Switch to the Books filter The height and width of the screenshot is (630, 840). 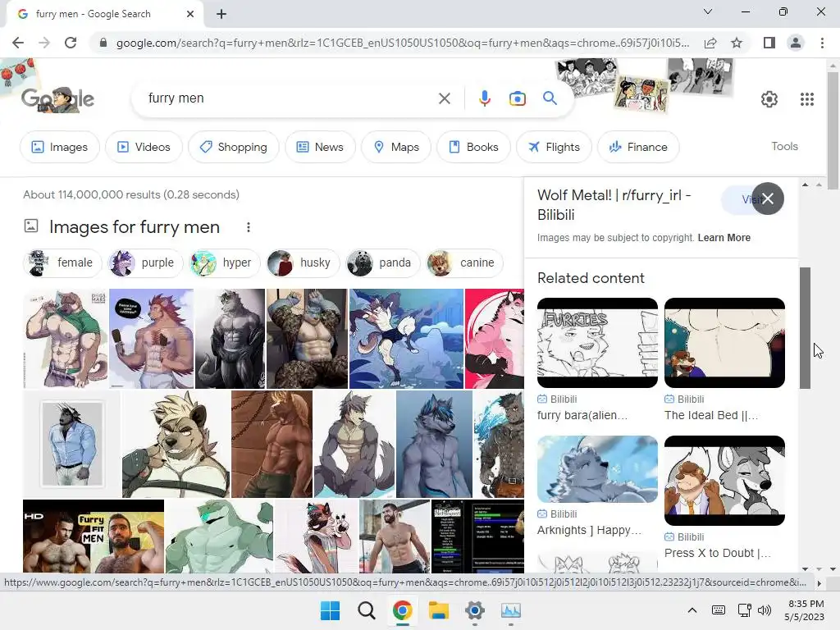pos(473,147)
